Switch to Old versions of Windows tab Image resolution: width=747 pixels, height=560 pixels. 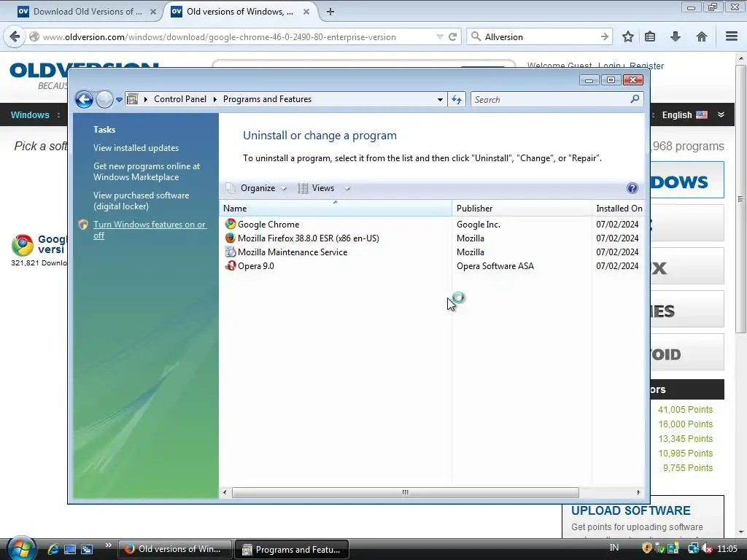tap(241, 12)
